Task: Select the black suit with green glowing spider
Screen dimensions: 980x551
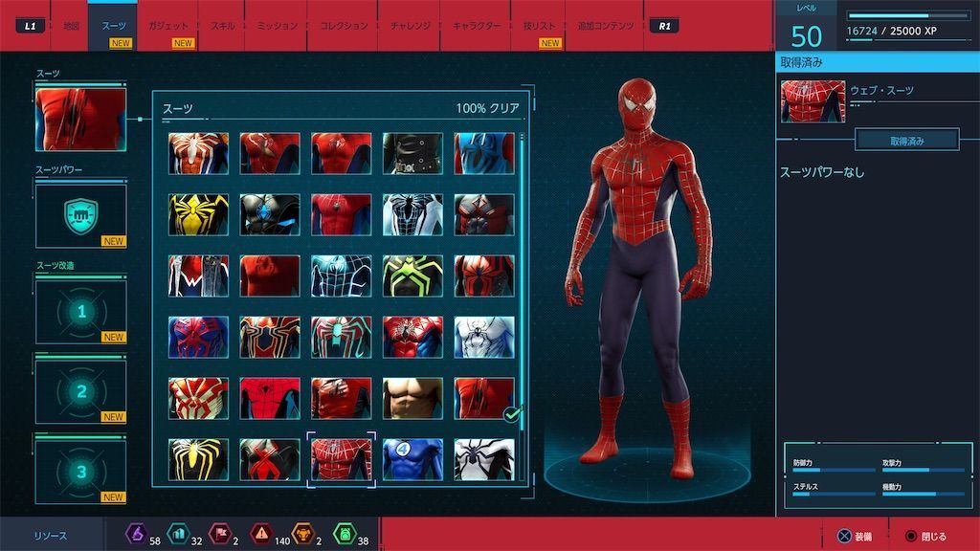Action: pyautogui.click(x=412, y=275)
